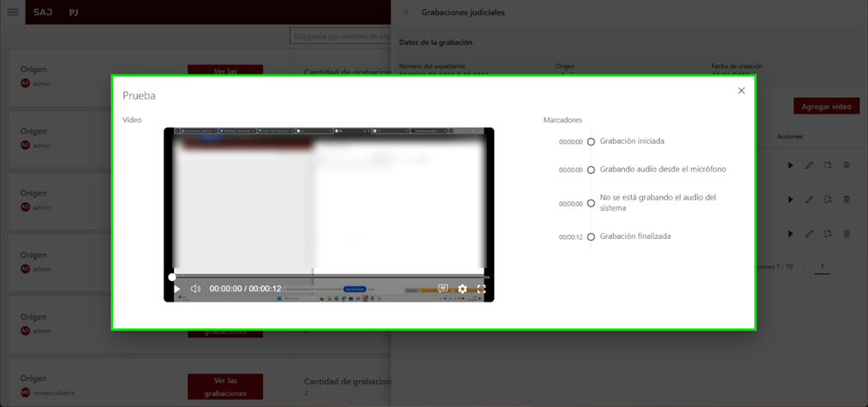Open 'Ver las grabaciones' for moises.oliveira
The width and height of the screenshot is (868, 407).
(225, 386)
